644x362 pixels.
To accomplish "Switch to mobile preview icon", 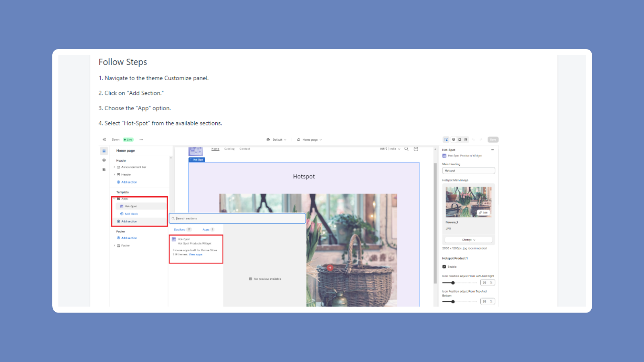I will [x=459, y=140].
